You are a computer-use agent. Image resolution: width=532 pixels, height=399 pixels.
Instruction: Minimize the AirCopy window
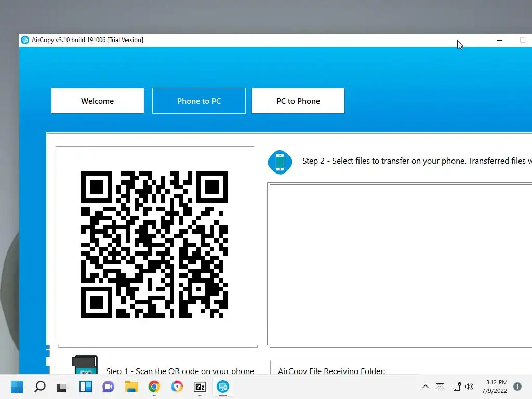coord(499,40)
